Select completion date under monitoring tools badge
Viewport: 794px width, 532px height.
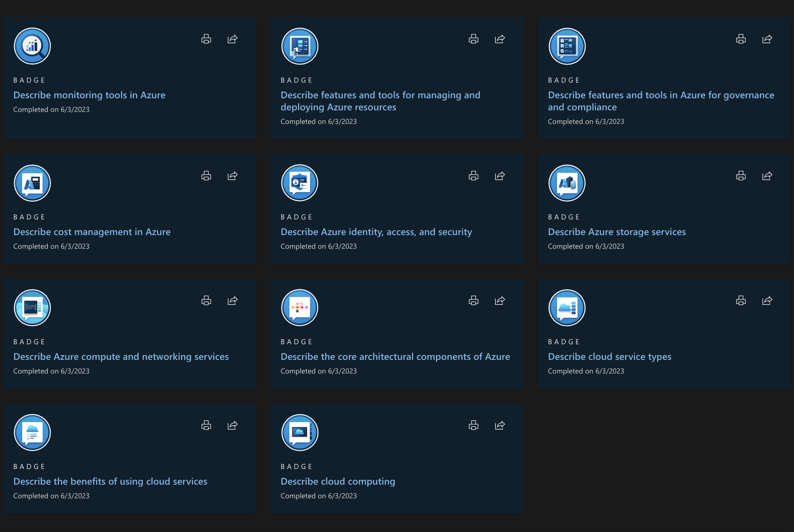click(51, 110)
